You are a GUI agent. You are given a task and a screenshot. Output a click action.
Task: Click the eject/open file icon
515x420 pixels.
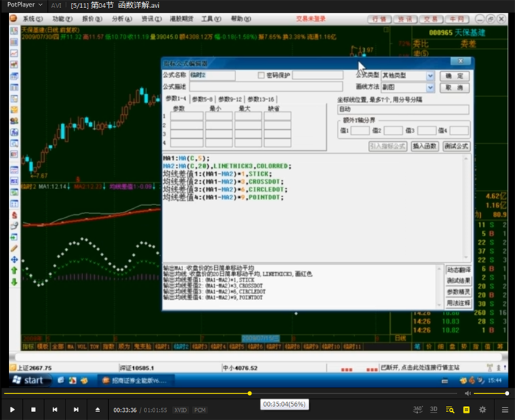(x=97, y=409)
